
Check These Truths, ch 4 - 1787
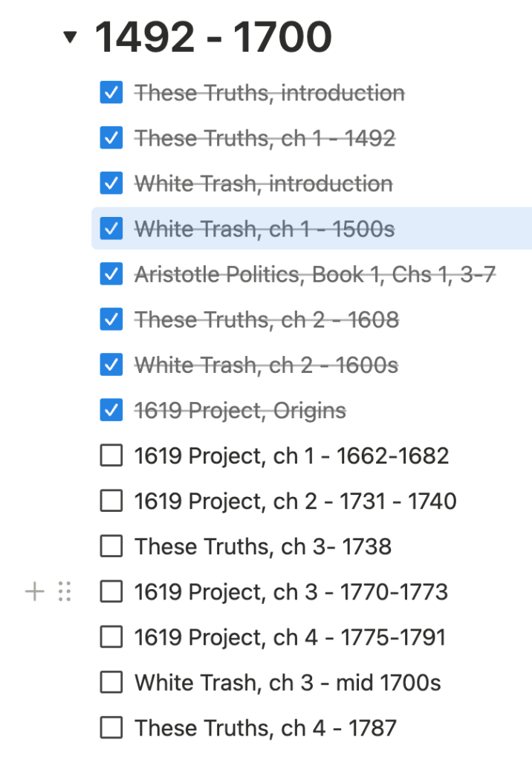point(111,728)
